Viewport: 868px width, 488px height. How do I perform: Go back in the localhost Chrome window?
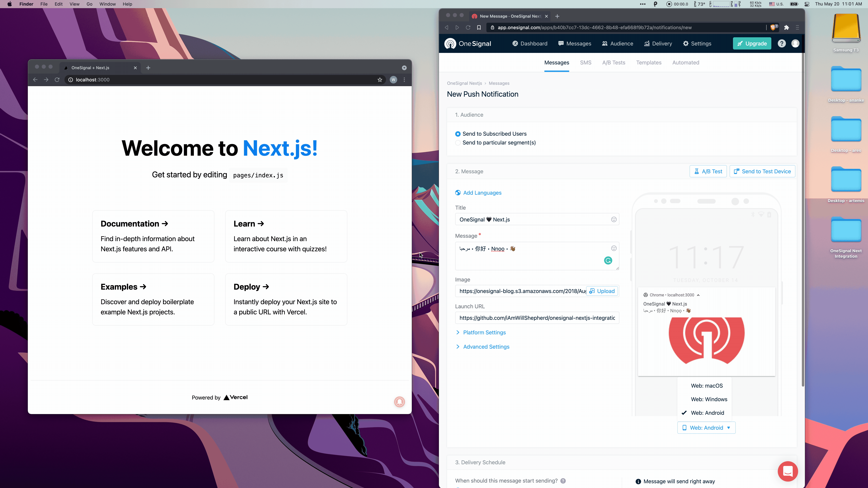pos(35,80)
